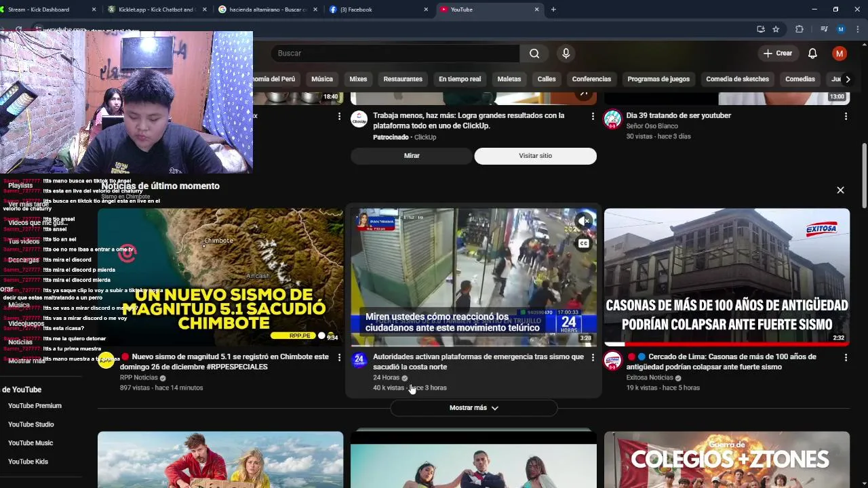Toggle subtitles CC on video preview
Screen dimensions: 868x488
tap(583, 243)
